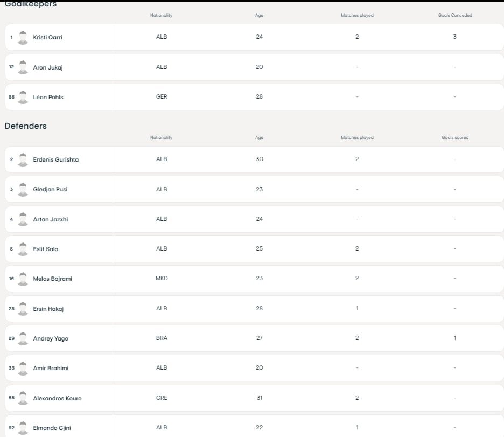Select the Eslit Sala player name

pyautogui.click(x=46, y=249)
